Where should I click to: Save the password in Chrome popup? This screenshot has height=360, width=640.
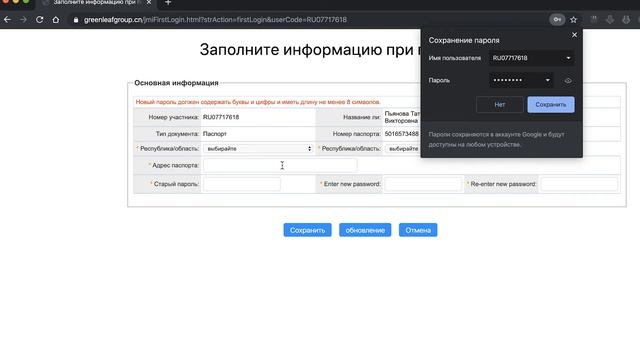coord(551,104)
